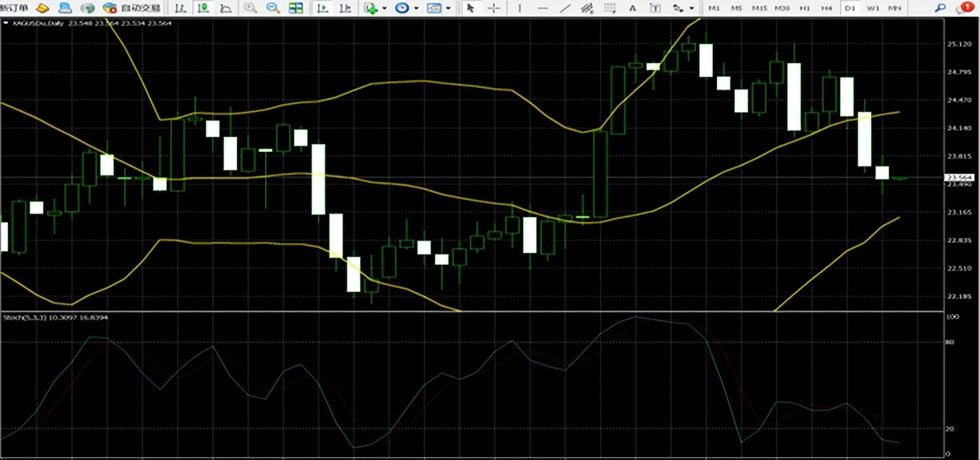Pick the Text 'A' annotation tool
This screenshot has height=460, width=980.
632,8
